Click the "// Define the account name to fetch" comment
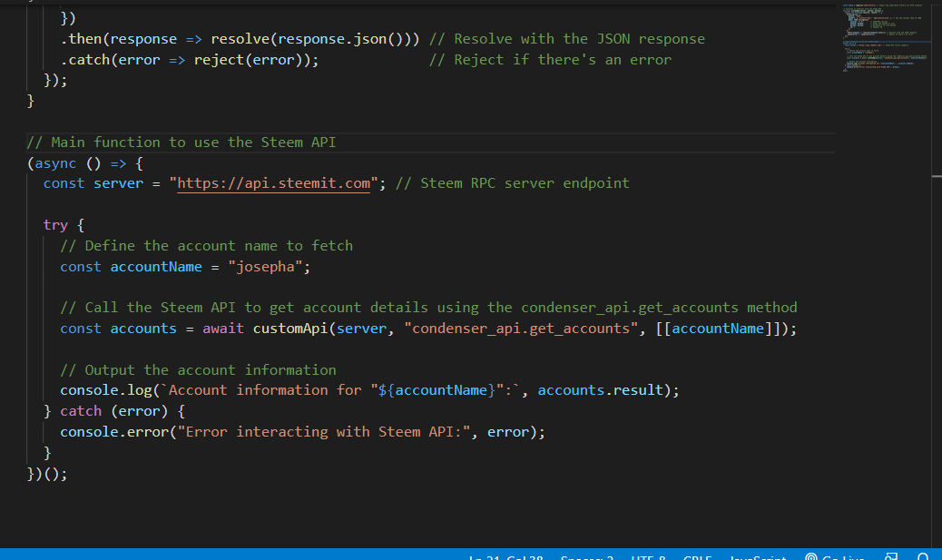 pyautogui.click(x=206, y=246)
